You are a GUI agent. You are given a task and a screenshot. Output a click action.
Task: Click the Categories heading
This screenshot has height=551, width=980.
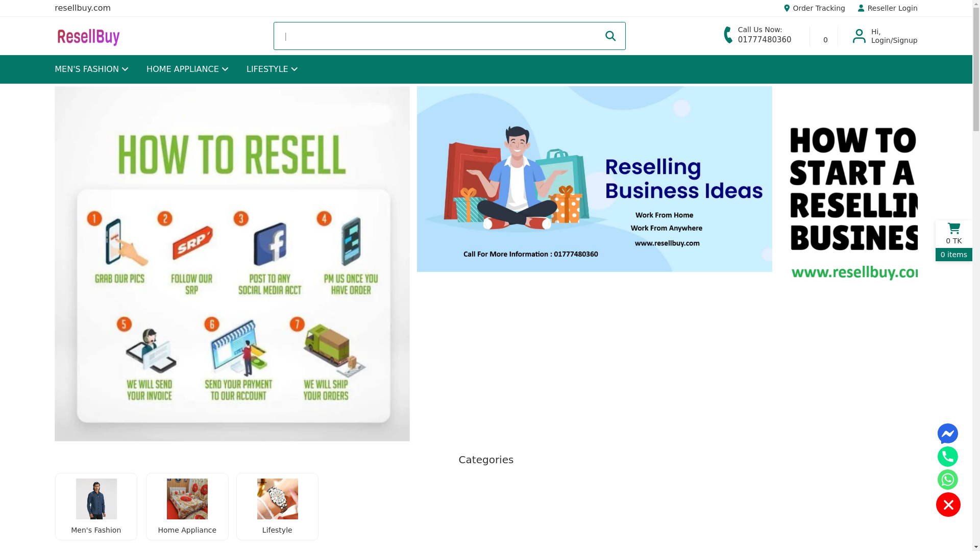pos(486,460)
